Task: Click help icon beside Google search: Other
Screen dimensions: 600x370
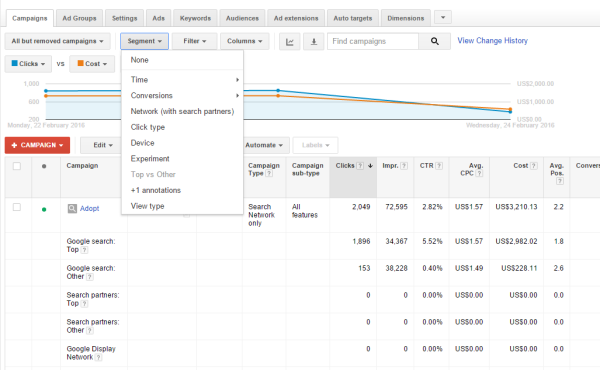Action: pyautogui.click(x=90, y=277)
